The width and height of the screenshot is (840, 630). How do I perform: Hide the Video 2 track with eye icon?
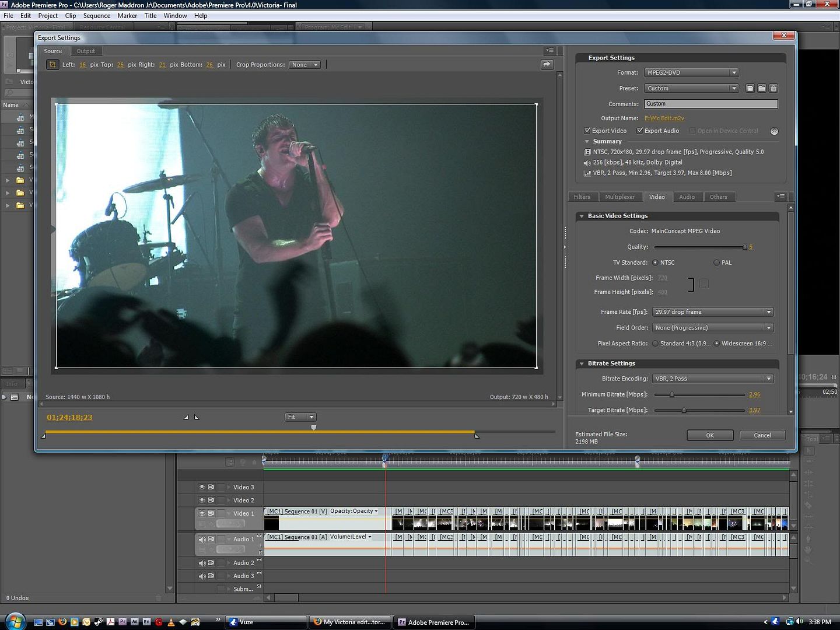(202, 500)
